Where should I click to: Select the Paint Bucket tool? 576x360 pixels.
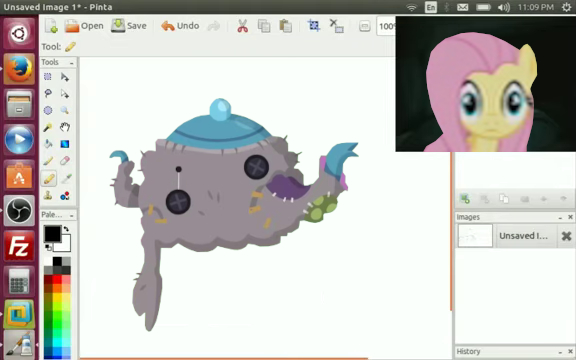click(48, 144)
